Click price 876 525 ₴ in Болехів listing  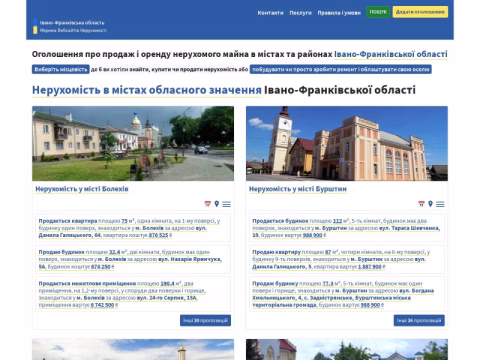[x=160, y=235]
